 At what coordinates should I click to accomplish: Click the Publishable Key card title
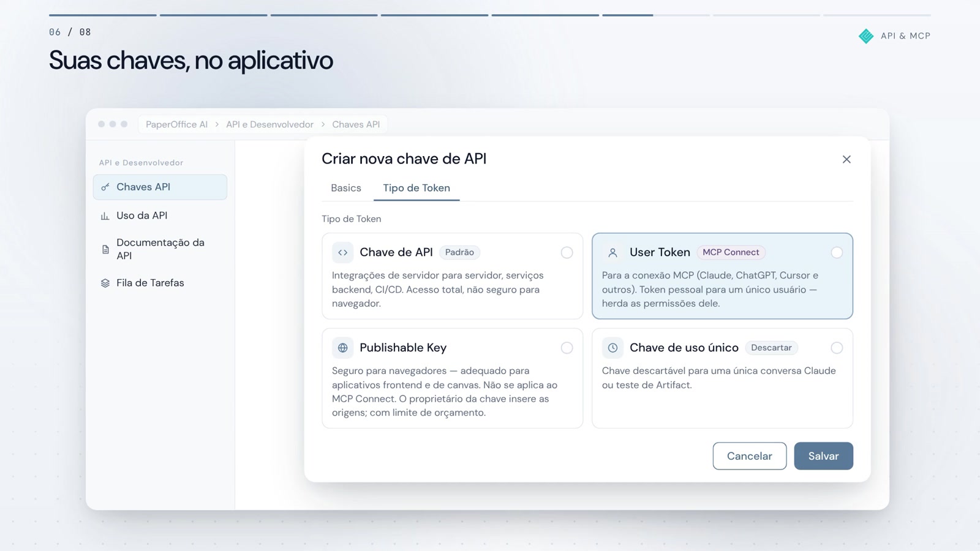click(403, 348)
